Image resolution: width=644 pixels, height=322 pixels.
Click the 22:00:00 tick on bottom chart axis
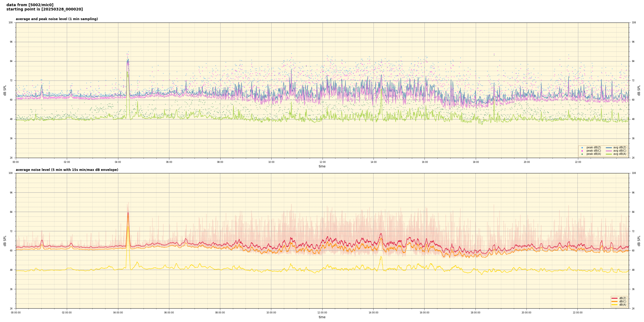[577, 313]
